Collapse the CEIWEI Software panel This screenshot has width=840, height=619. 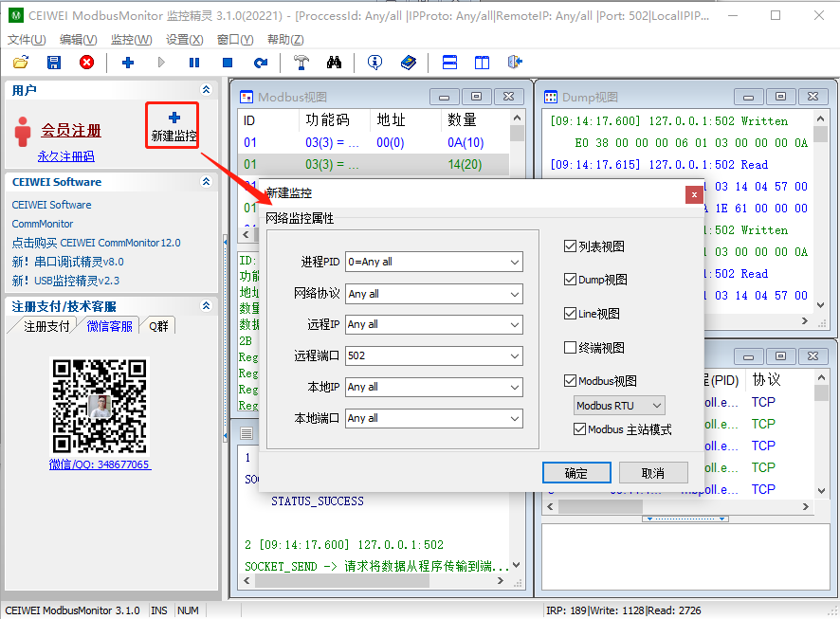[206, 181]
